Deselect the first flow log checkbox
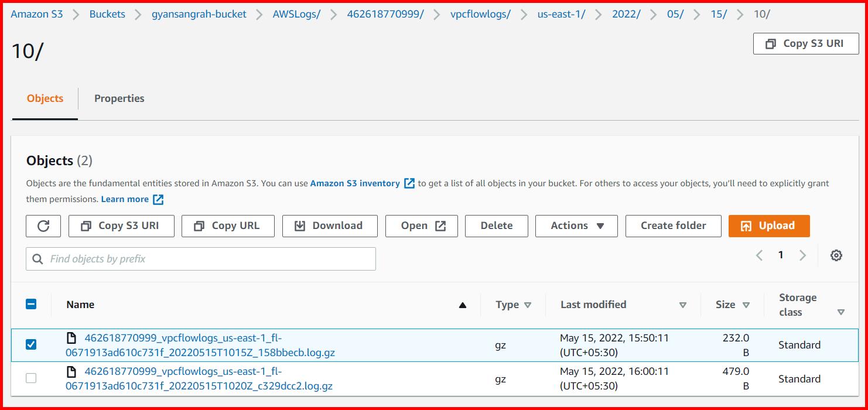 [31, 345]
